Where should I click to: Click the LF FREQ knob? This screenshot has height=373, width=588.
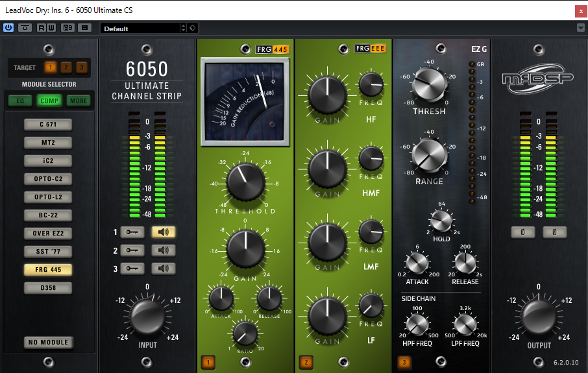click(371, 306)
